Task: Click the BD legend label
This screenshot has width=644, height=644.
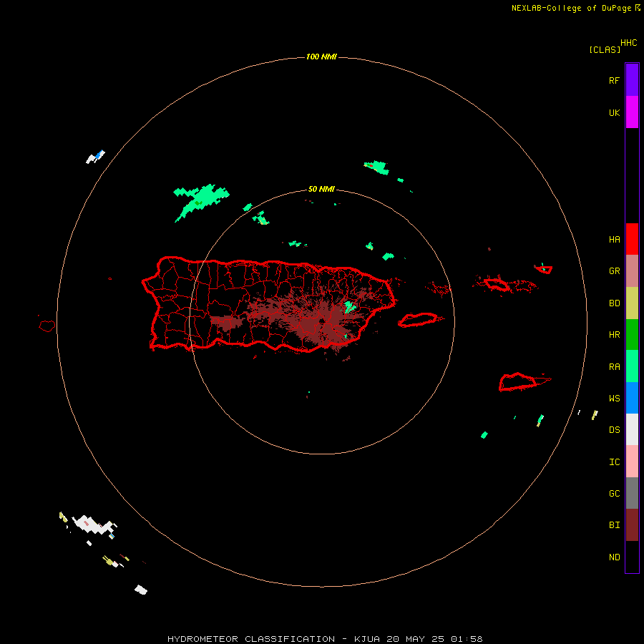Action: click(614, 303)
